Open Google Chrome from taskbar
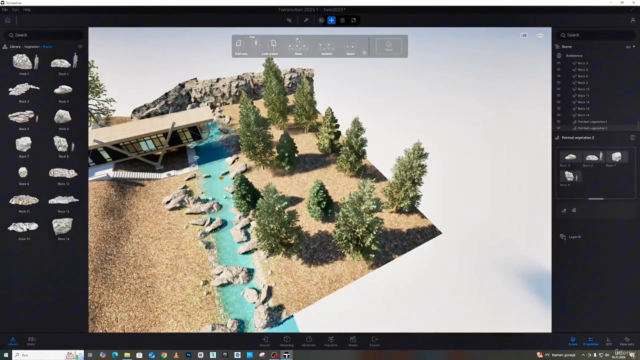 164,355
